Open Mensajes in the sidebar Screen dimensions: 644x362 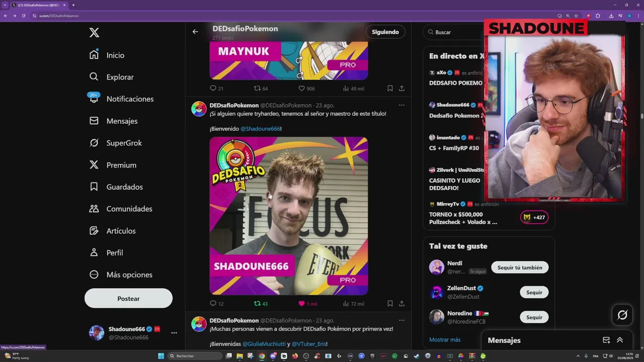click(x=113, y=121)
